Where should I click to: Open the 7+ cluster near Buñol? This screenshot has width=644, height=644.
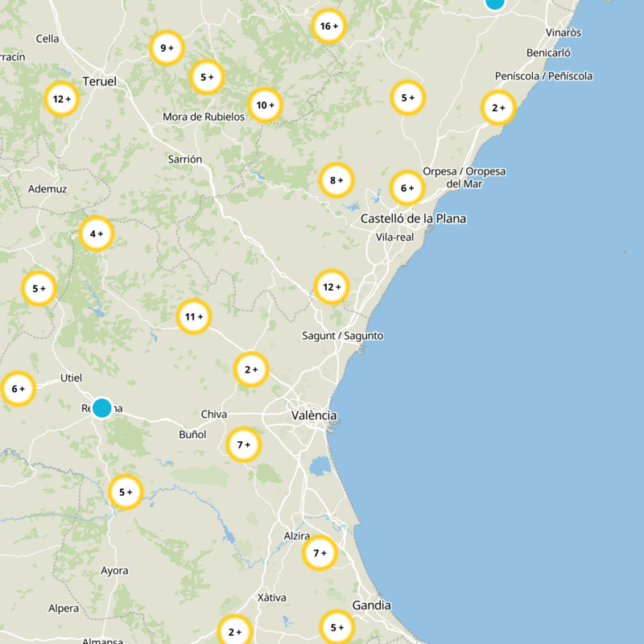tap(242, 444)
